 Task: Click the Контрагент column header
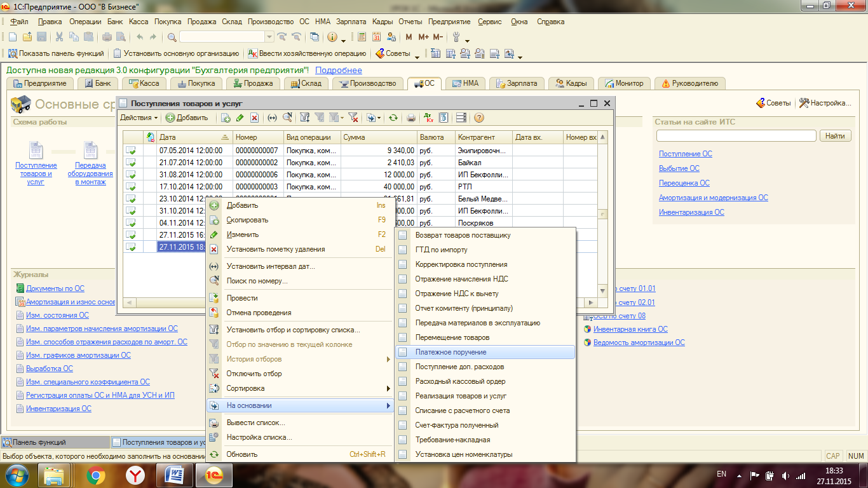484,137
